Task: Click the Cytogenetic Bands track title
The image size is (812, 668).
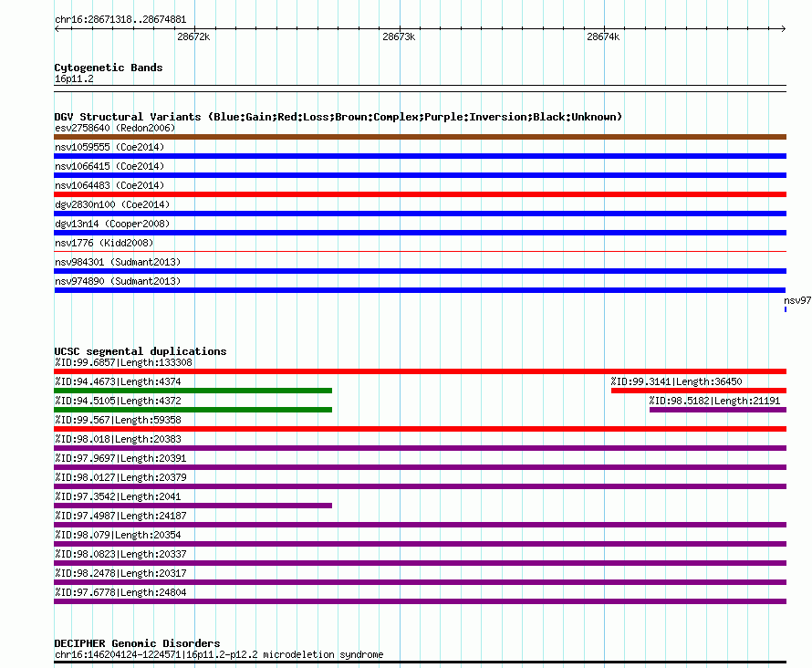Action: [x=109, y=68]
